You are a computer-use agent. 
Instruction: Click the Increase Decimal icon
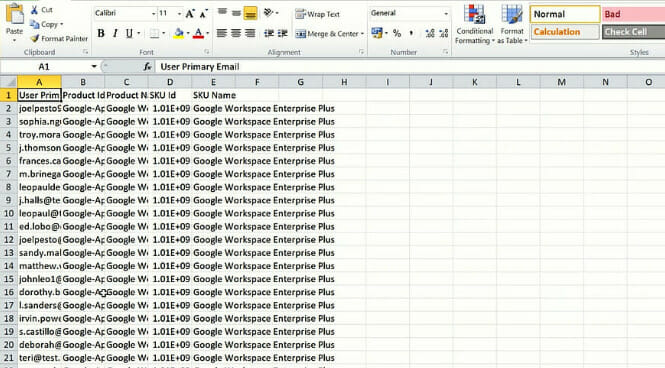click(x=430, y=33)
